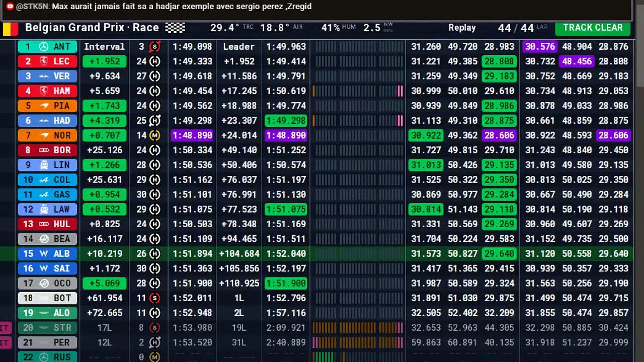The width and height of the screenshot is (644, 362).
Task: Click SAI's tyre compound icon
Action: point(155,268)
